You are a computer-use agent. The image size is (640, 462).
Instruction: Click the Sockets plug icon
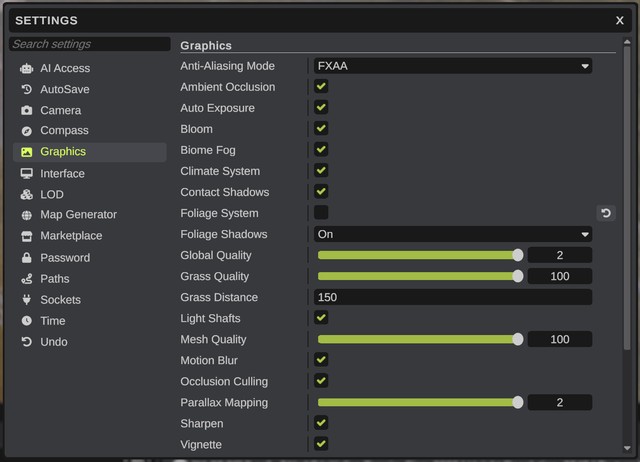[x=27, y=300]
